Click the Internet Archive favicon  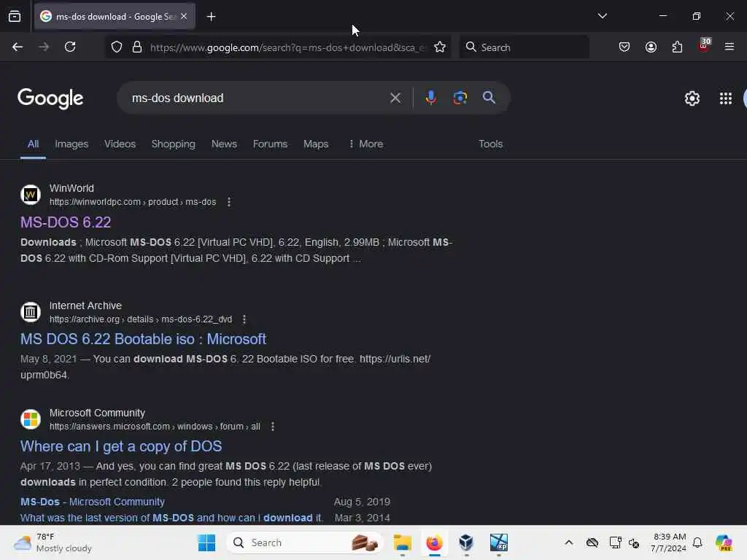coord(31,312)
